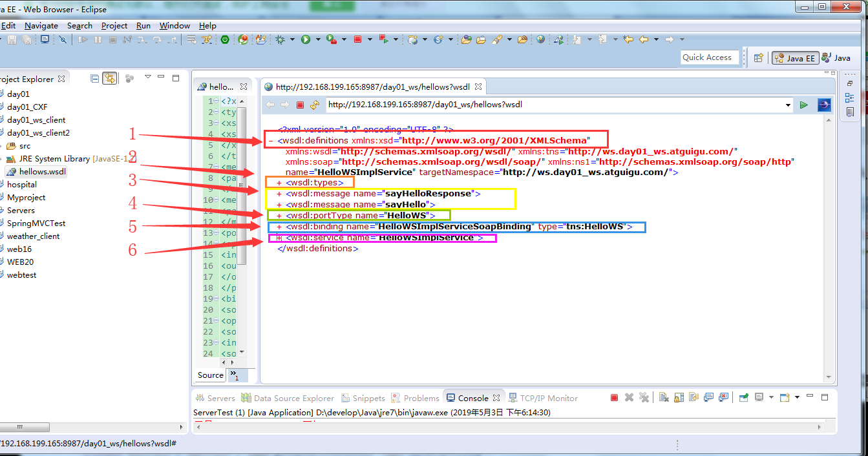868x456 pixels.
Task: Select the Java EE perspective button
Action: pos(794,57)
